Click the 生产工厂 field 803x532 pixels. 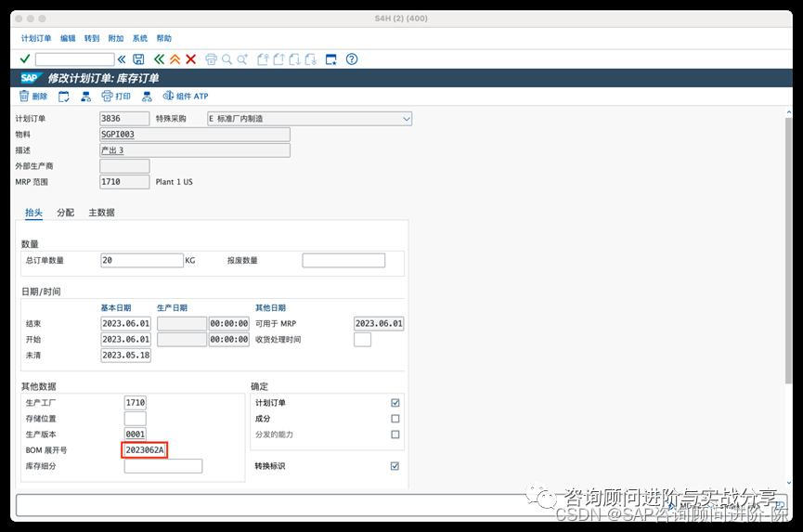point(136,402)
